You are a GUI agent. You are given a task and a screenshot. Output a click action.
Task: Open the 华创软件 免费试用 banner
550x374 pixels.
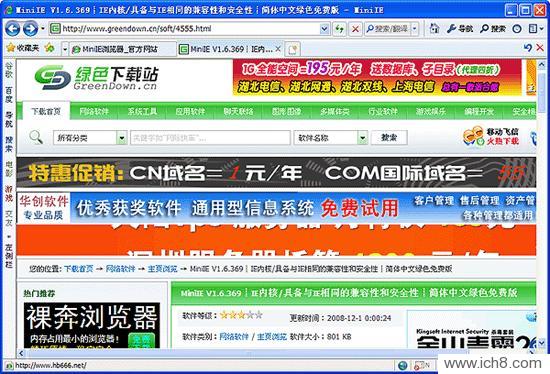coord(276,207)
